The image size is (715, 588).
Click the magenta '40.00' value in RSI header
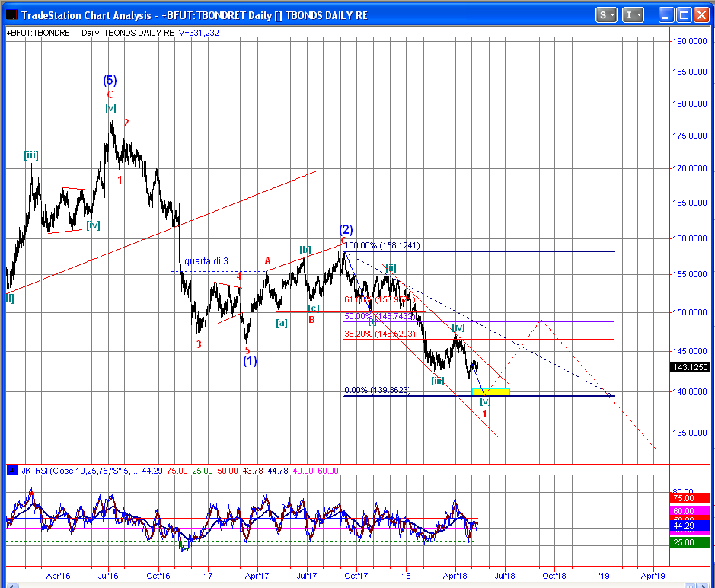click(x=303, y=471)
